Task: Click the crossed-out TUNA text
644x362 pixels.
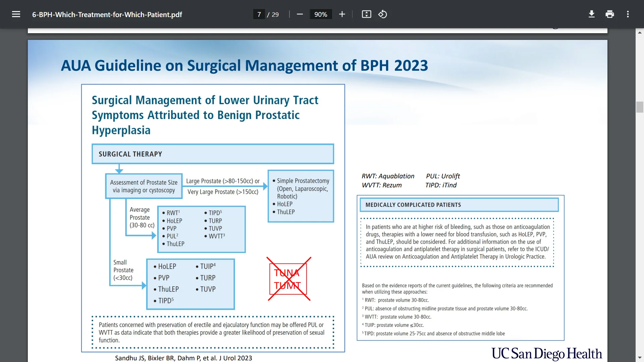Action: (x=286, y=273)
